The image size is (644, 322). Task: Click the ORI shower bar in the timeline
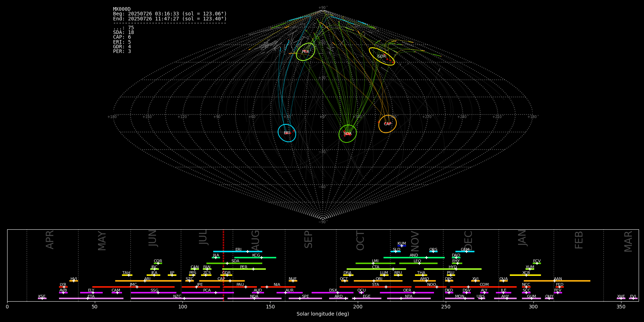[x=378, y=281]
